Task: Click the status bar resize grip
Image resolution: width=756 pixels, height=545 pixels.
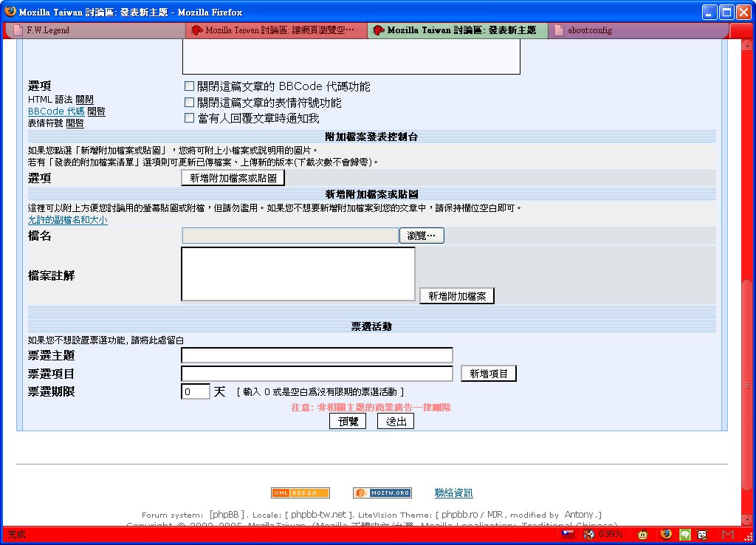Action: pyautogui.click(x=749, y=536)
